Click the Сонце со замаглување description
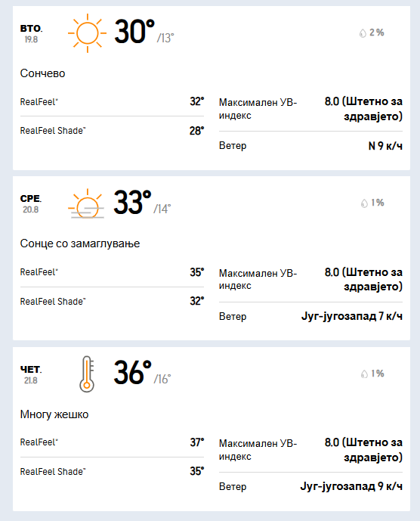420x521 pixels. tap(79, 243)
